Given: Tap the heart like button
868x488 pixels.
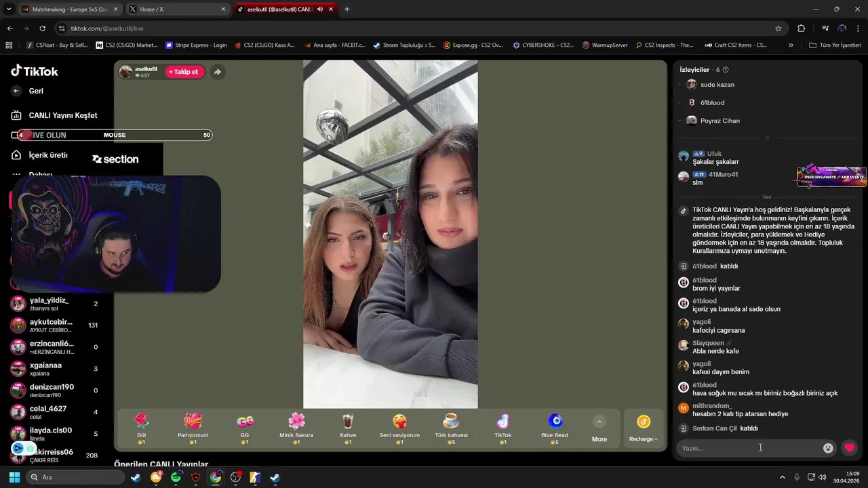Looking at the screenshot, I should 849,448.
